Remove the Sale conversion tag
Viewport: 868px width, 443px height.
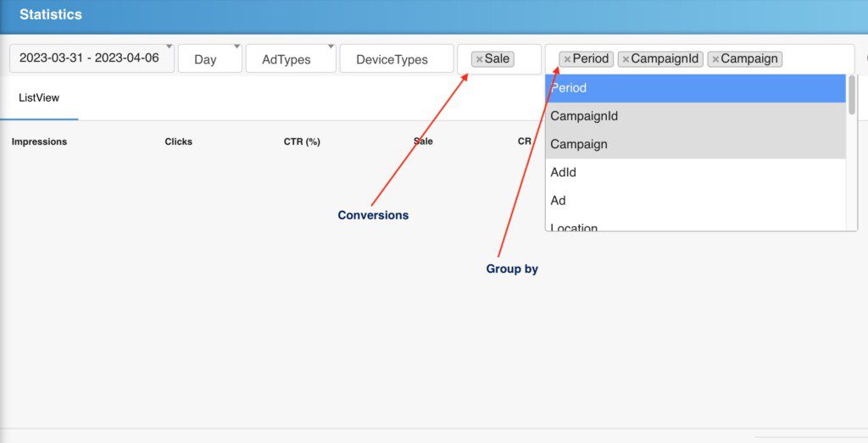pyautogui.click(x=479, y=59)
